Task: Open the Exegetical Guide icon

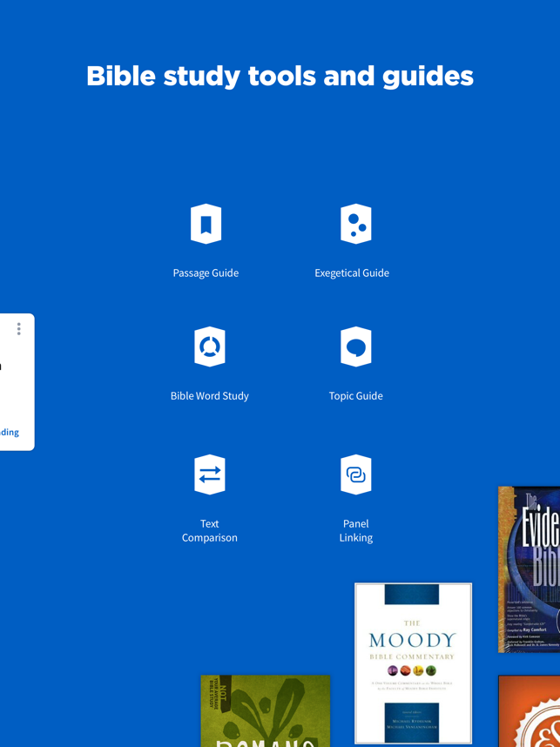Action: pos(356,224)
